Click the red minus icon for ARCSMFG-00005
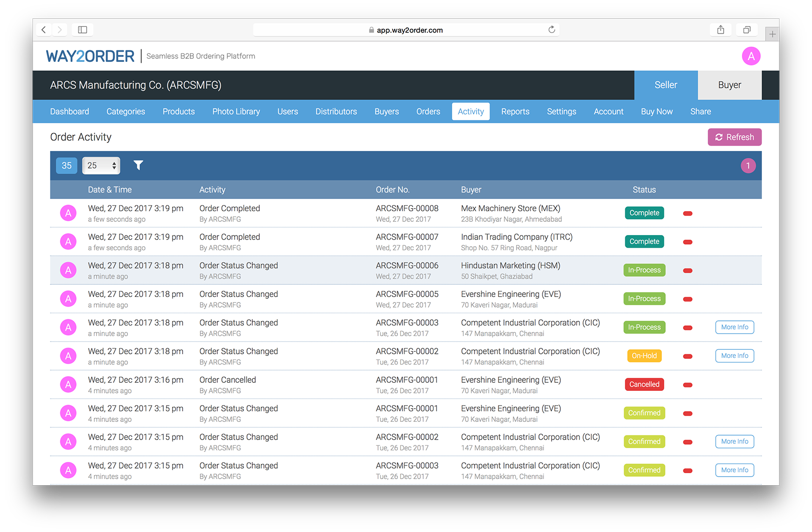 [x=688, y=299]
